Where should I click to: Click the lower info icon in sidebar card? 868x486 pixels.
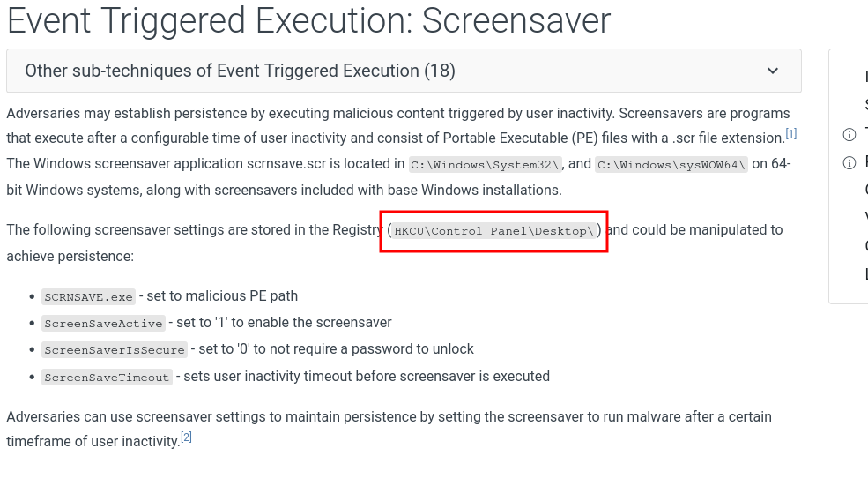click(x=849, y=162)
